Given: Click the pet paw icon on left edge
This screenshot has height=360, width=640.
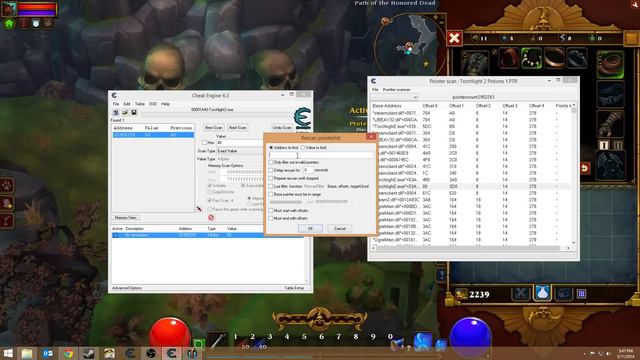Looking at the screenshot, I should coord(7,185).
